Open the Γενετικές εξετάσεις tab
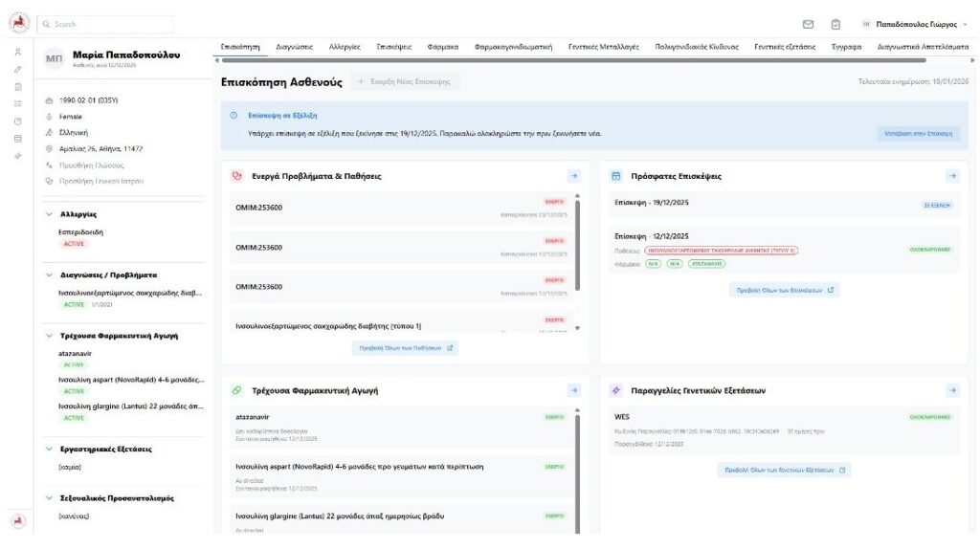980x549 pixels. pyautogui.click(x=785, y=46)
